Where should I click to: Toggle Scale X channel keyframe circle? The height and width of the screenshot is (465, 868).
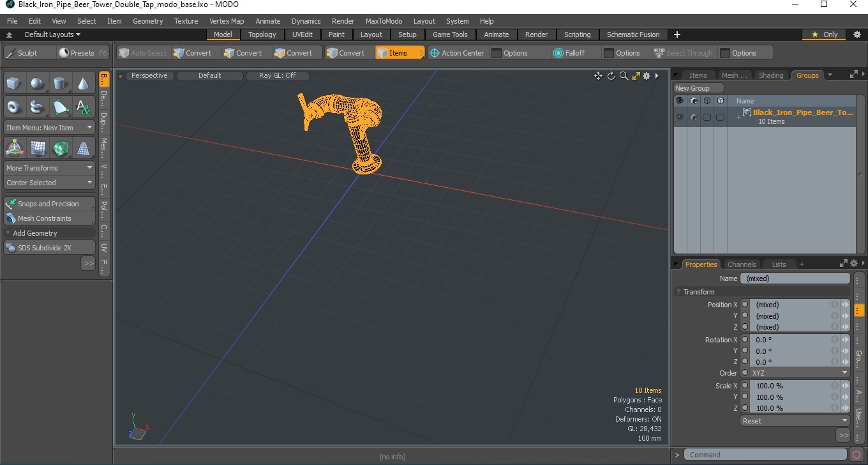tap(745, 386)
